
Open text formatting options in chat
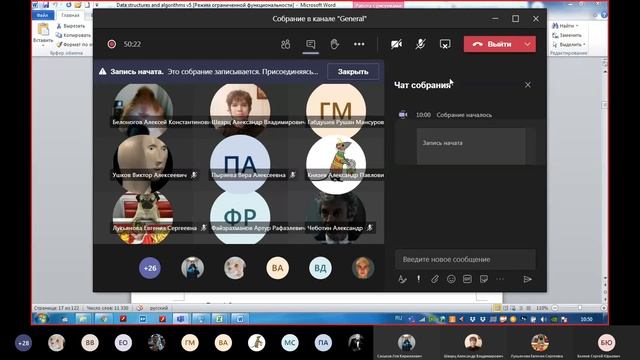pos(402,279)
